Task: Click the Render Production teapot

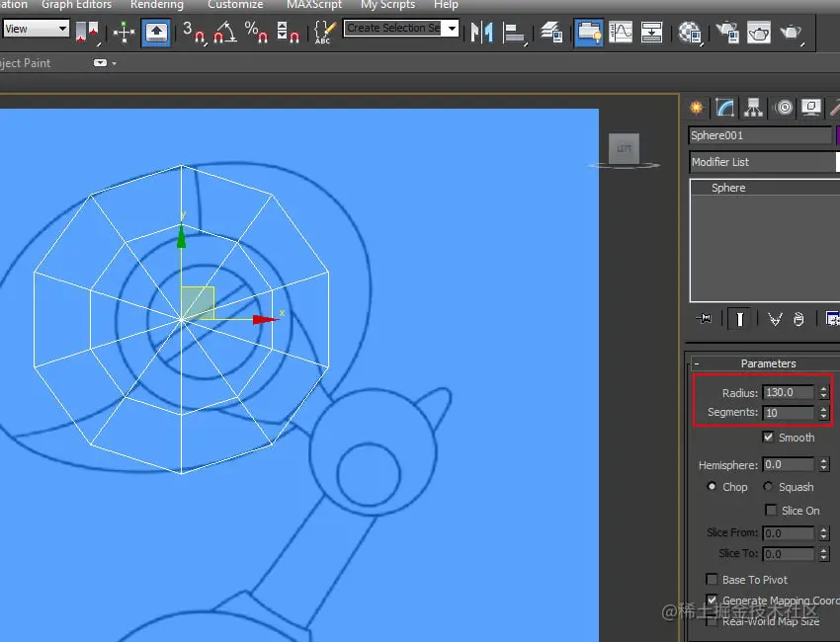Action: (792, 33)
